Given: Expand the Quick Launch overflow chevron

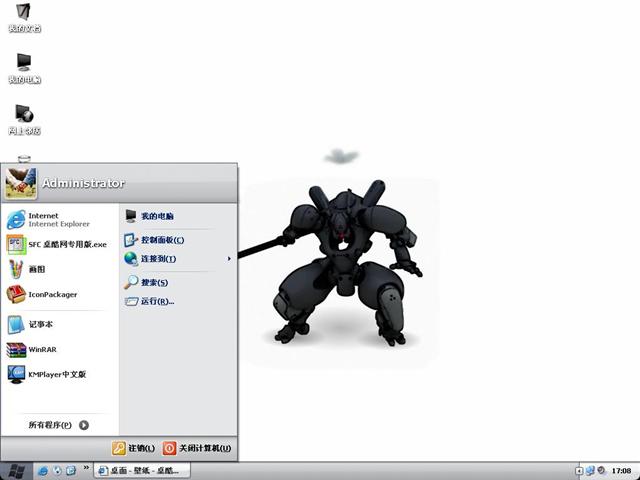Looking at the screenshot, I should [86, 467].
